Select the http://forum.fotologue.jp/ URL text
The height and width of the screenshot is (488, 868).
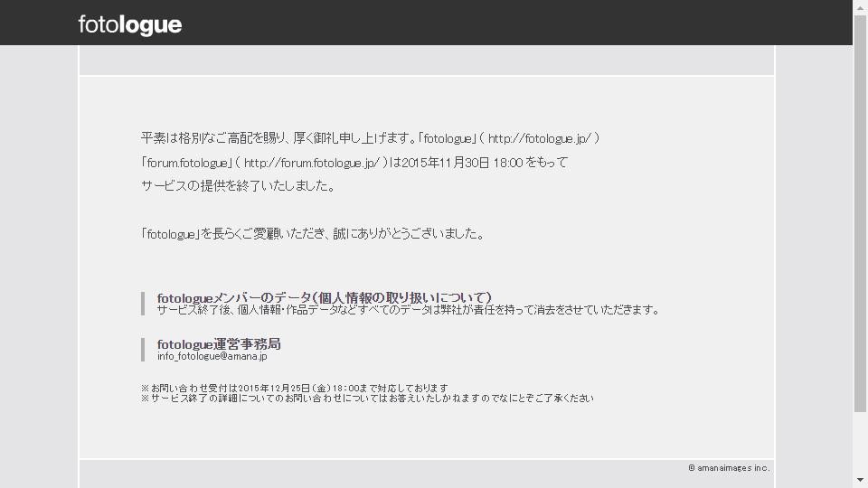tap(312, 163)
